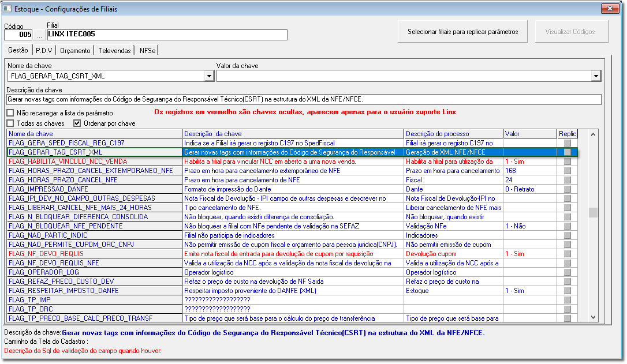
Task: Toggle Replic box for FLAG_GERA_SPED_FISCAL_REG_C197
Action: point(567,143)
